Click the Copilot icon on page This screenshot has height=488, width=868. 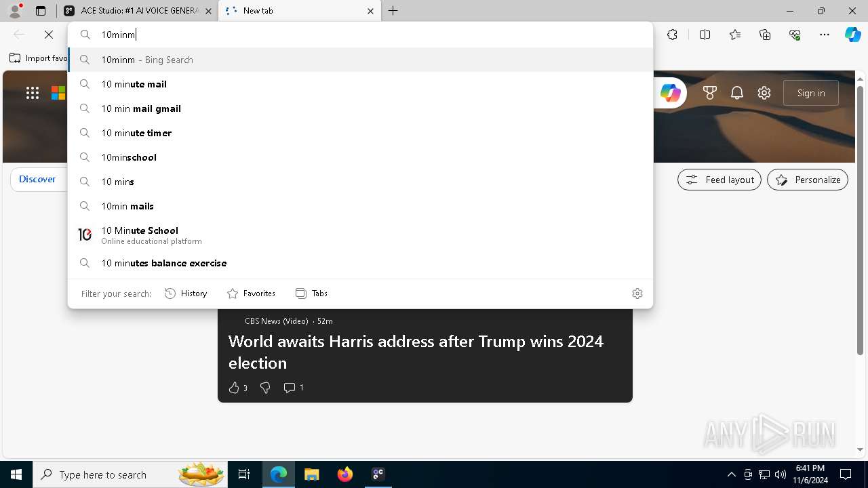click(671, 93)
